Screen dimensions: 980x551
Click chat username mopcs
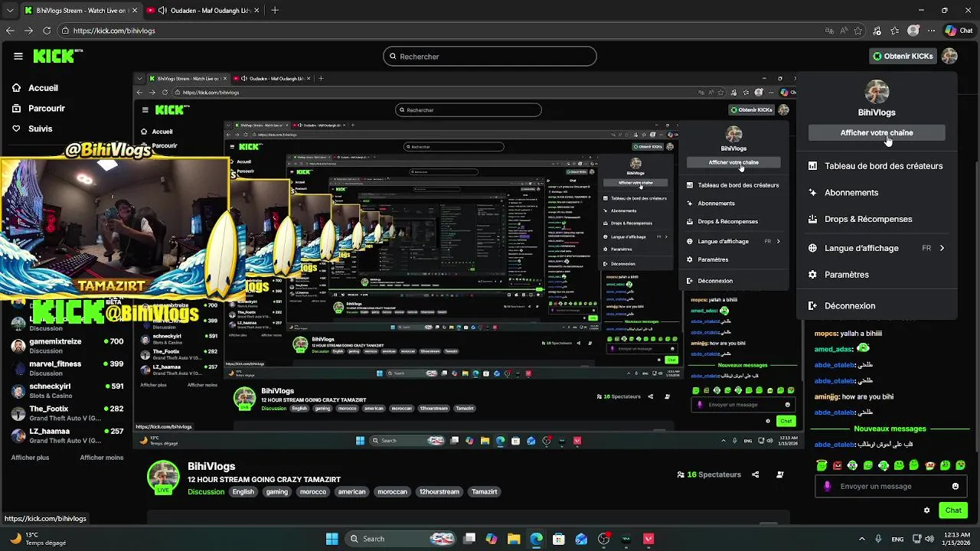(826, 334)
